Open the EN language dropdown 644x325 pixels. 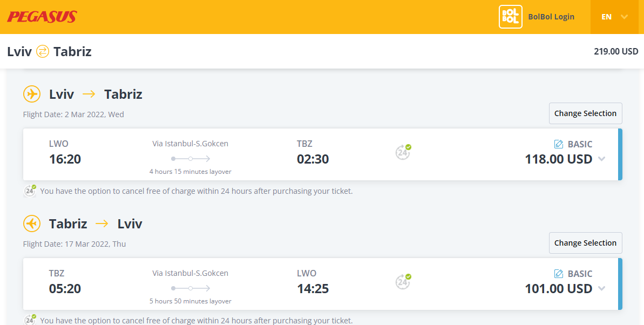tap(614, 17)
